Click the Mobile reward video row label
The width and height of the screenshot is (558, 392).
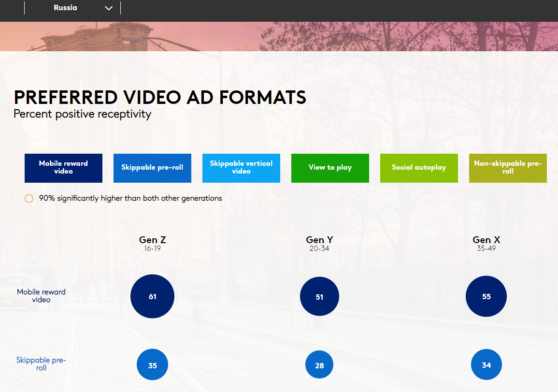(41, 295)
